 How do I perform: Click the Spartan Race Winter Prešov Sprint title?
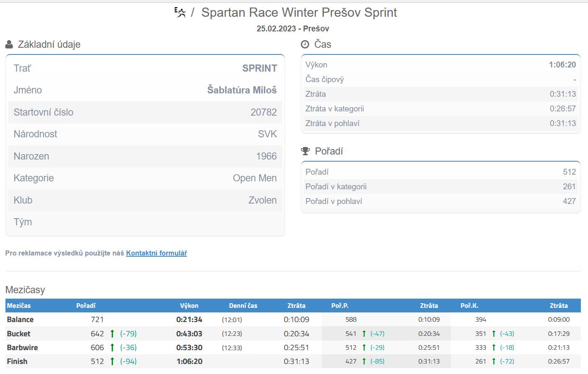(299, 13)
